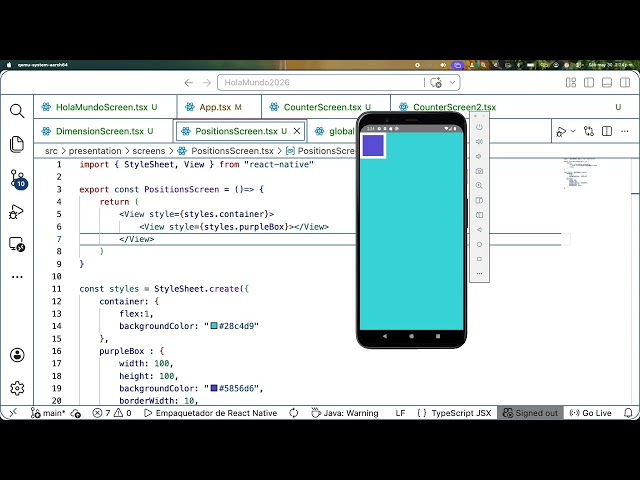This screenshot has height=480, width=640.
Task: Click the 'src' breadcrumb segment
Action: [x=51, y=151]
